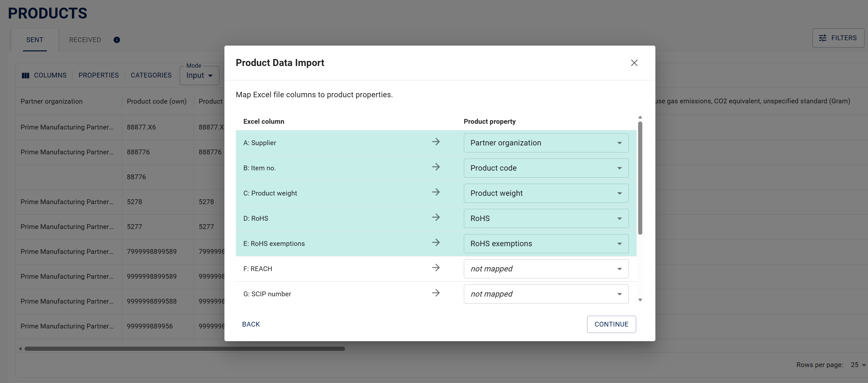This screenshot has height=383, width=868.
Task: Switch to the RECEIVED tab
Action: pos(85,40)
